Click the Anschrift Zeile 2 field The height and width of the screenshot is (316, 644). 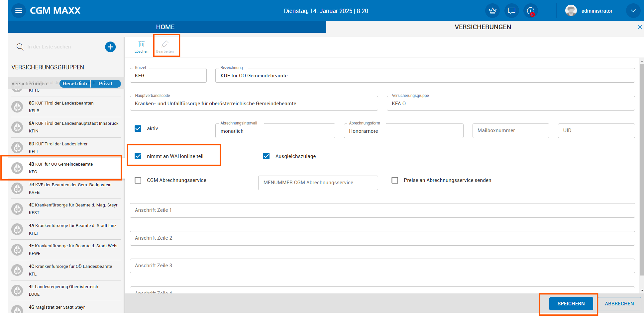click(x=382, y=238)
